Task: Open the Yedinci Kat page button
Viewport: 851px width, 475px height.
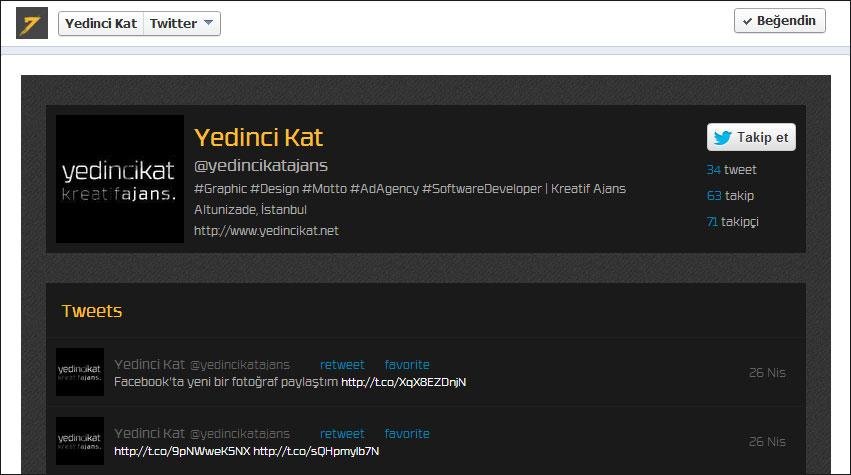Action: (x=101, y=24)
